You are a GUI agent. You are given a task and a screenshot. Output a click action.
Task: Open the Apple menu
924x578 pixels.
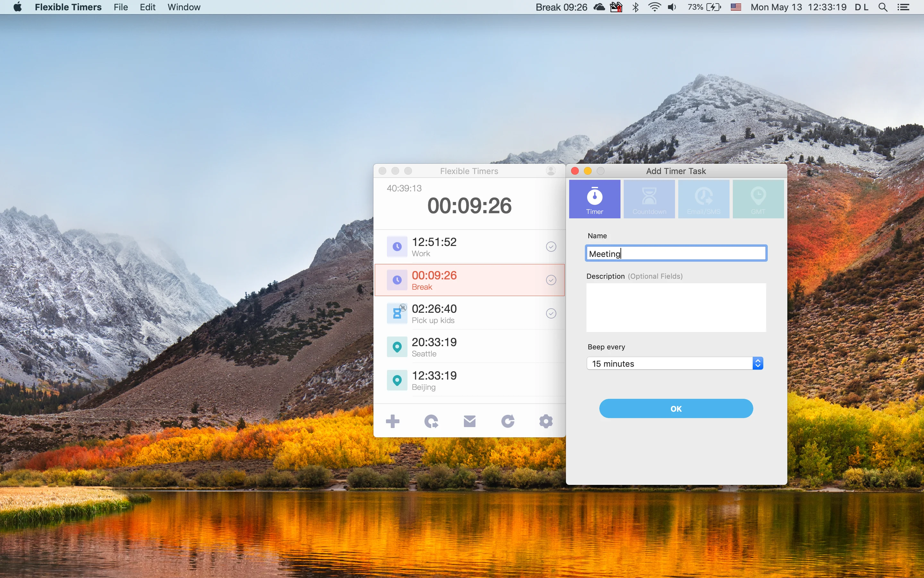pyautogui.click(x=17, y=7)
